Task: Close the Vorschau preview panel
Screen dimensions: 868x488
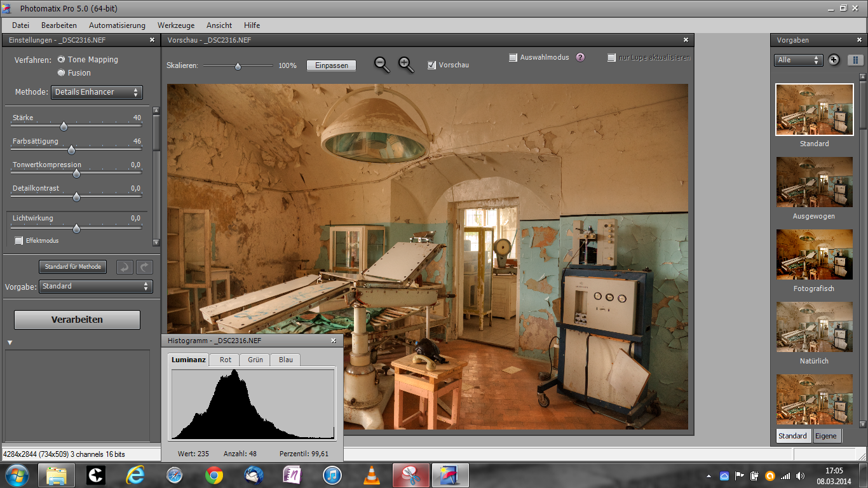Action: click(685, 39)
